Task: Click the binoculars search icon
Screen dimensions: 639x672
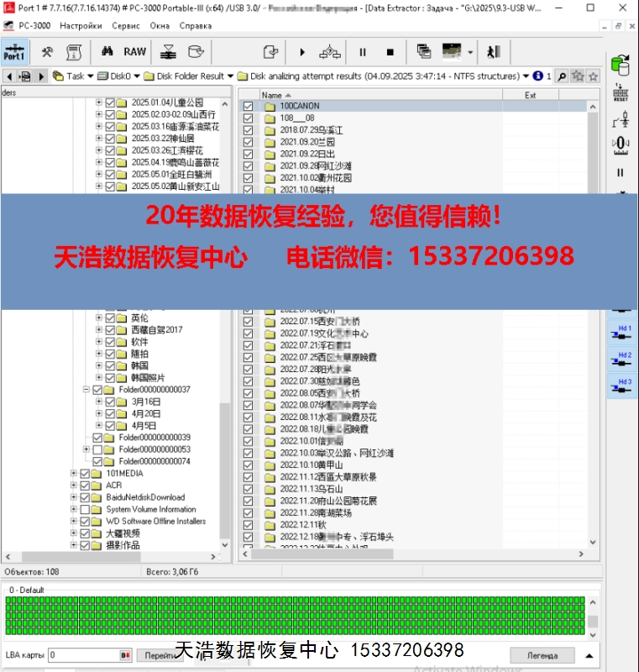Action: [x=107, y=52]
